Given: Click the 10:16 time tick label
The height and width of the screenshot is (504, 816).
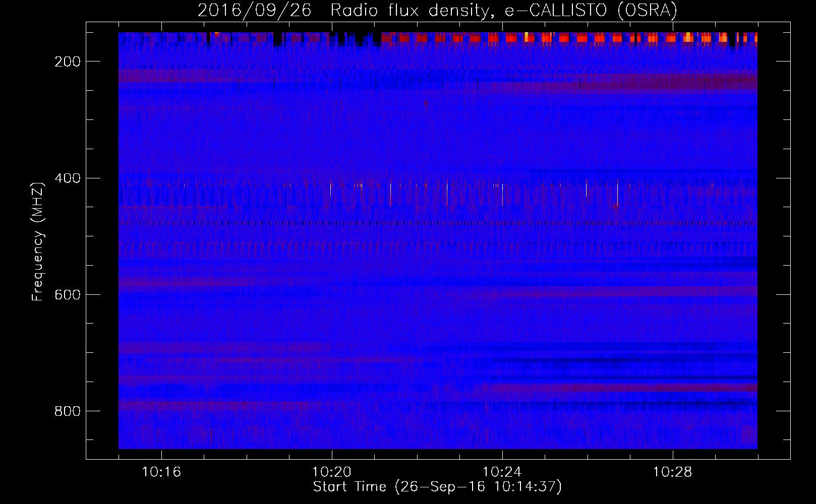Looking at the screenshot, I should pyautogui.click(x=161, y=472).
